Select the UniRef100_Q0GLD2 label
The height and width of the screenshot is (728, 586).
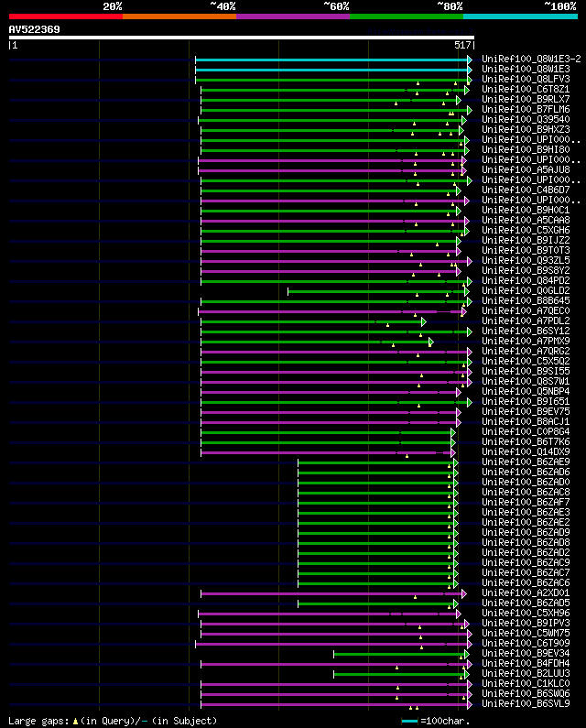pos(526,290)
